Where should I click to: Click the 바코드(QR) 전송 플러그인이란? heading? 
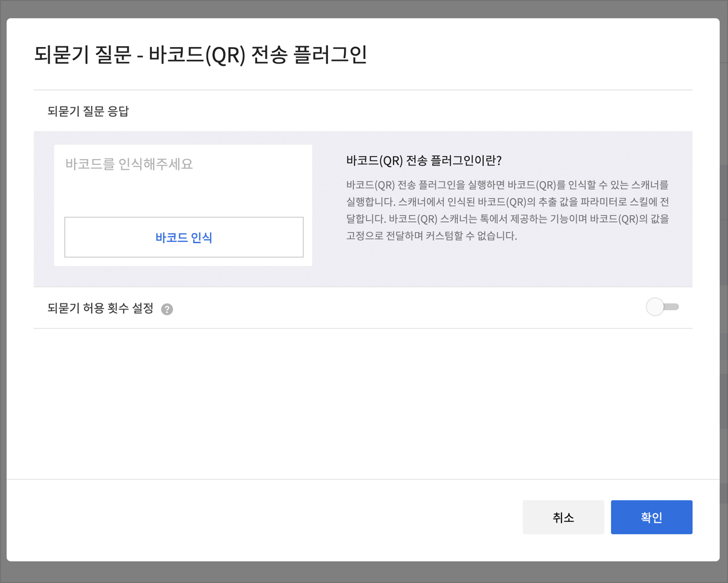coord(424,161)
